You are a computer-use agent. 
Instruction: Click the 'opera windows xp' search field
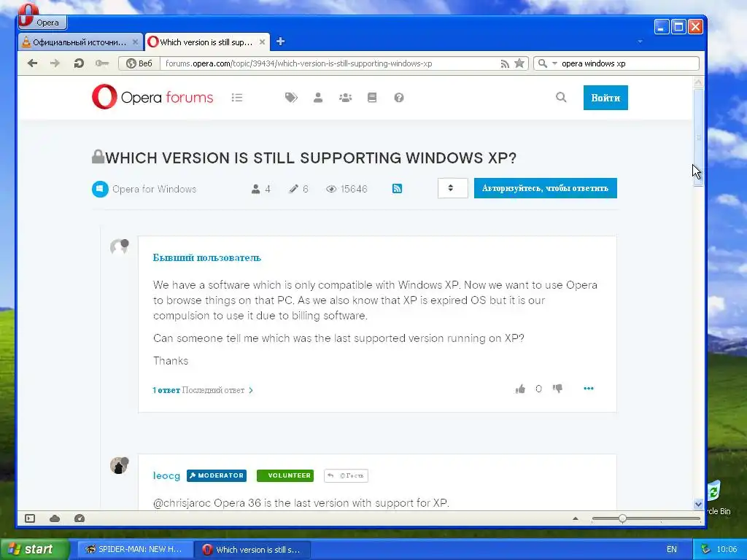[x=628, y=63]
